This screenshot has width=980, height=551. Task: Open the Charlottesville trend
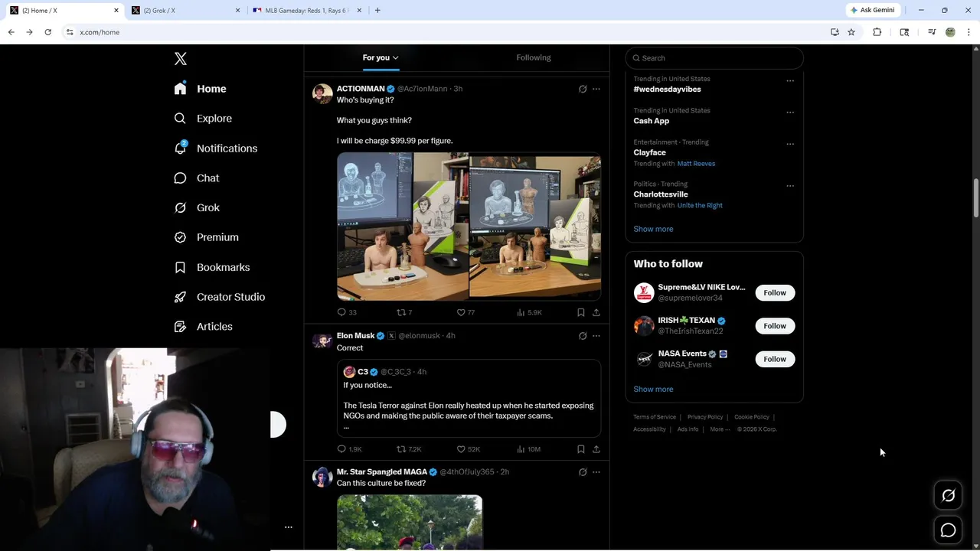pyautogui.click(x=661, y=194)
